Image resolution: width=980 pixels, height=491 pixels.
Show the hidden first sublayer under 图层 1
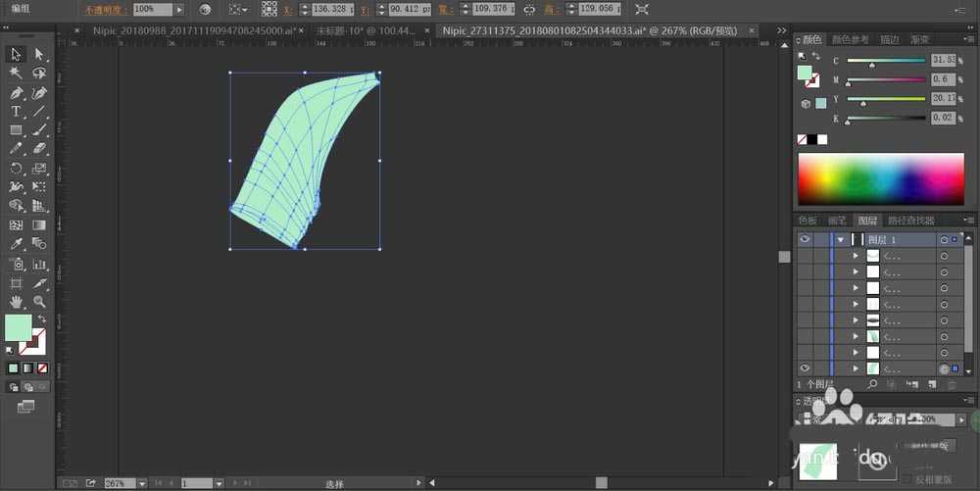[x=805, y=256]
